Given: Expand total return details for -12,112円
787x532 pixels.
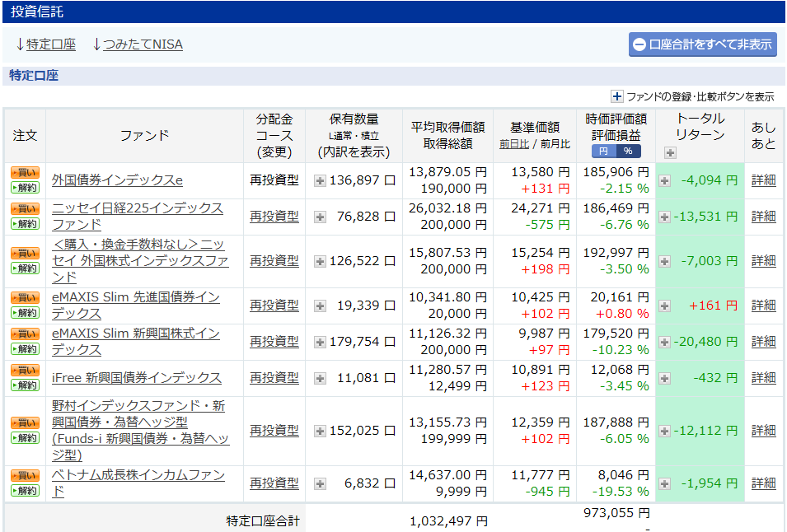Looking at the screenshot, I should tap(664, 432).
